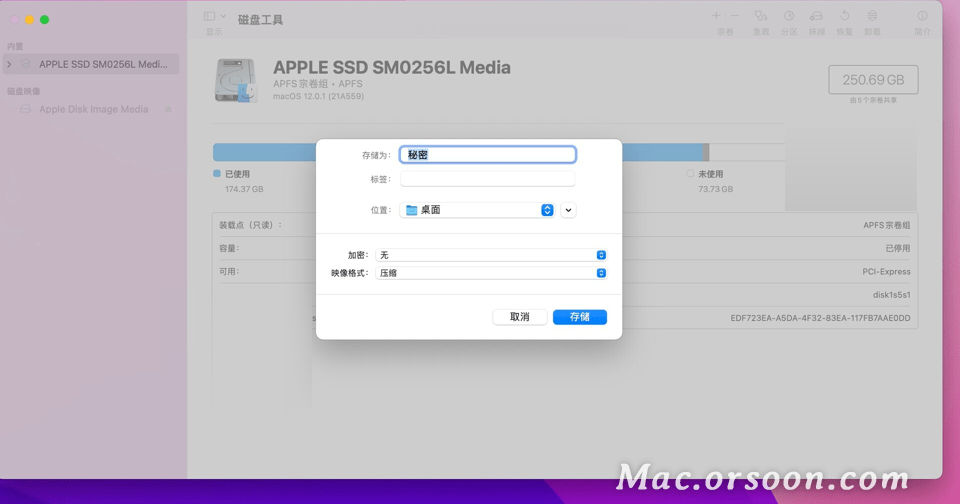Select the Erase (抹掉) tool
The height and width of the screenshot is (504, 960).
pos(816,16)
